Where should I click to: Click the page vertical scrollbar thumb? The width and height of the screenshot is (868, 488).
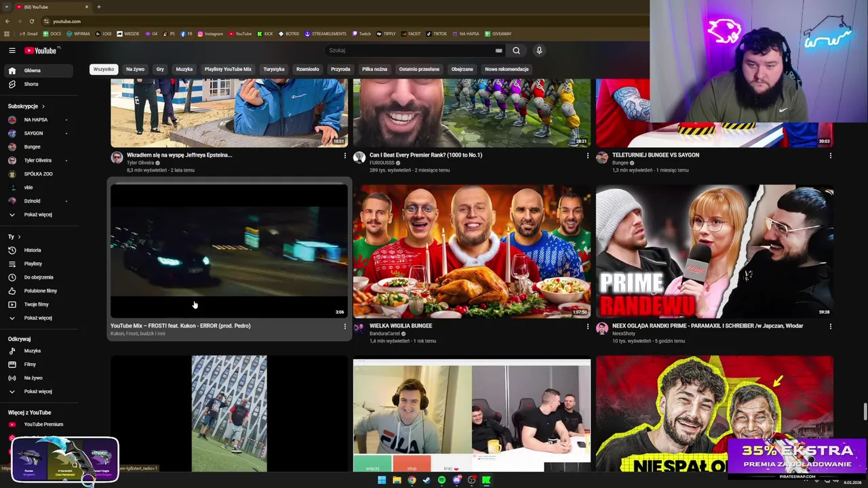865,411
